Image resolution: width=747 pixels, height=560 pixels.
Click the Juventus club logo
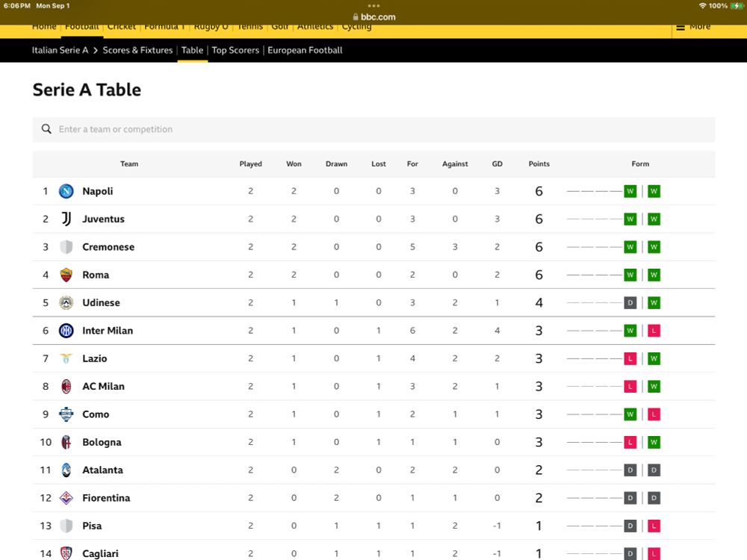click(x=66, y=219)
